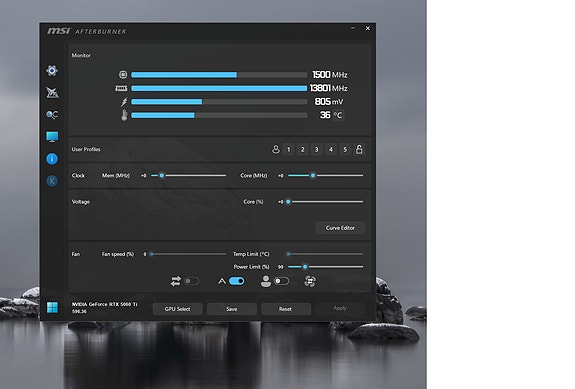
Task: Click the memory clock RAM icon
Action: (x=121, y=88)
